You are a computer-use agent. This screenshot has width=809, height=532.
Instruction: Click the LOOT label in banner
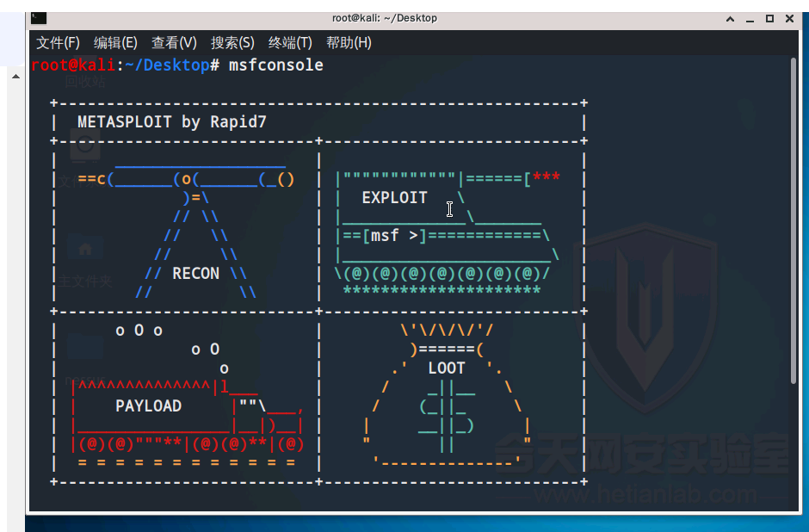coord(447,368)
